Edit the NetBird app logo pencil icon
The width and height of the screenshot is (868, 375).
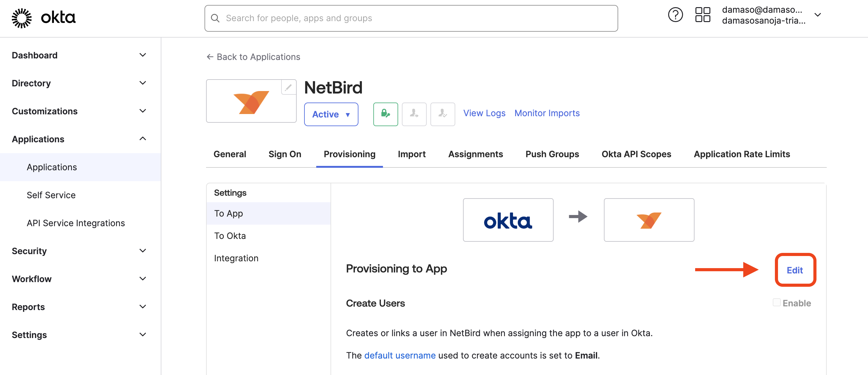click(288, 87)
